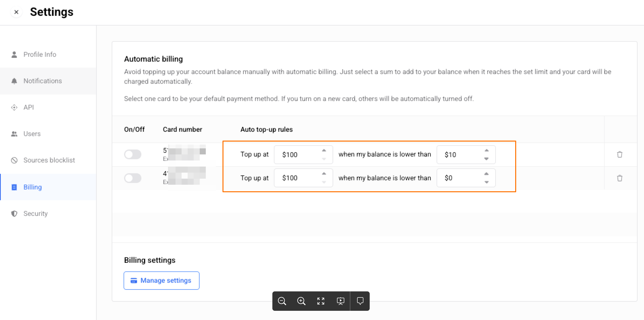The image size is (644, 320).
Task: Close the Settings page with the X icon
Action: (x=16, y=12)
